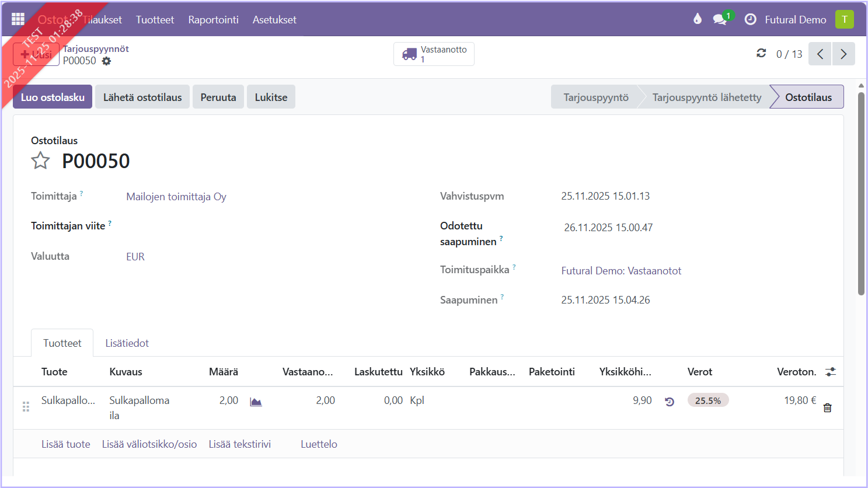Click the Lisää tuote link

[65, 444]
